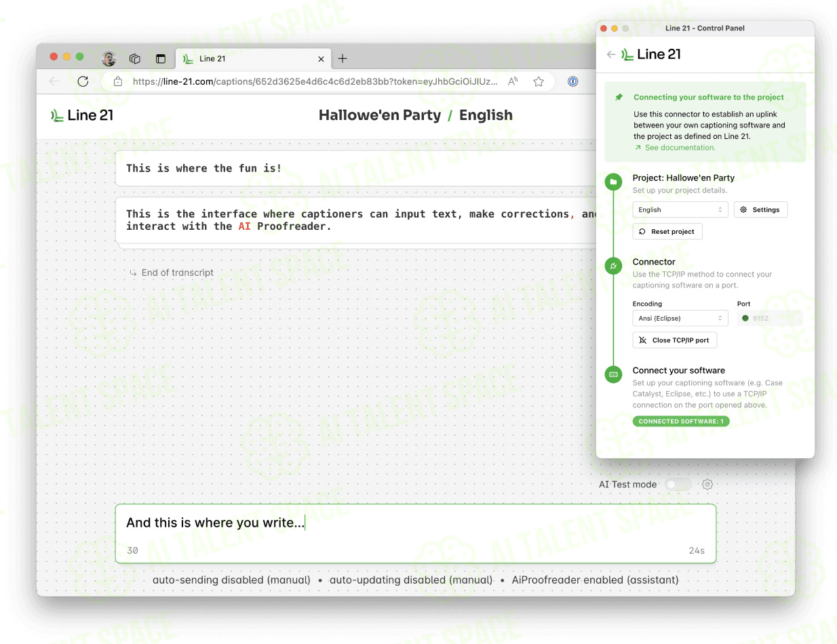
Task: Click the Port number field
Action: click(769, 318)
